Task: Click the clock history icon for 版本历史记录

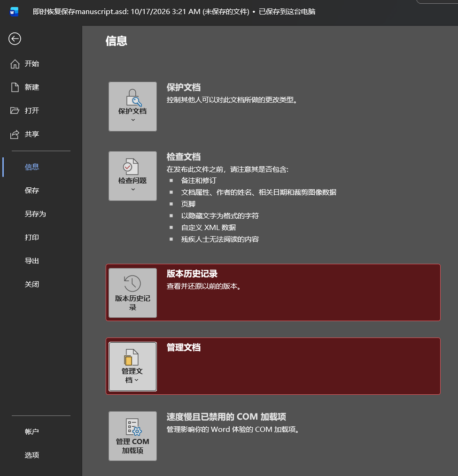Action: (x=132, y=284)
